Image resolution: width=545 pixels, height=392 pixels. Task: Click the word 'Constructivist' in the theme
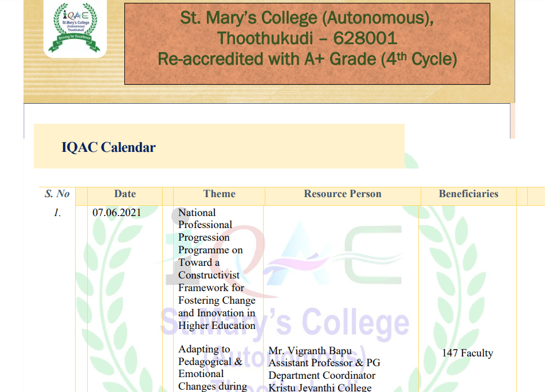[x=209, y=275]
